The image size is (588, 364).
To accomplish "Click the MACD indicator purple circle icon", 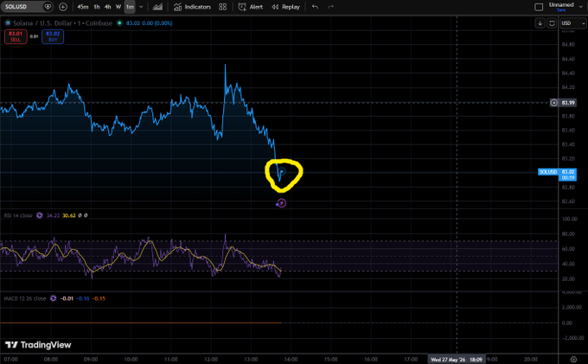I will click(54, 299).
